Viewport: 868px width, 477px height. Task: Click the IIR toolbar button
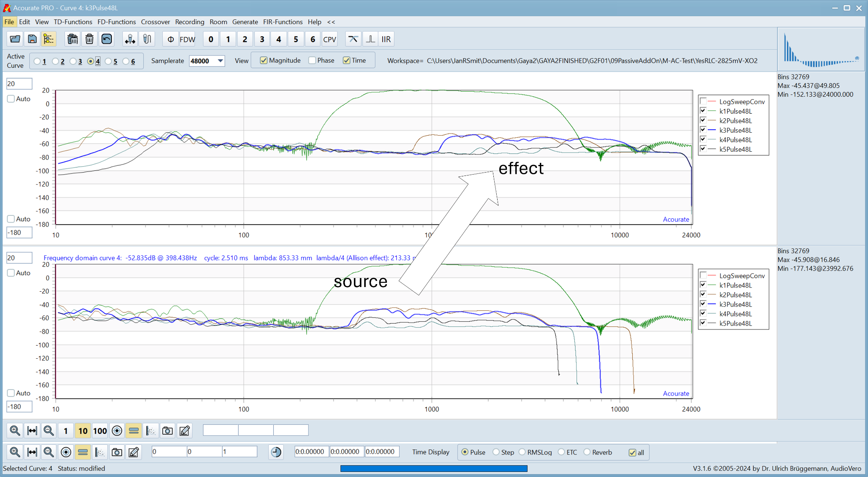(x=386, y=39)
